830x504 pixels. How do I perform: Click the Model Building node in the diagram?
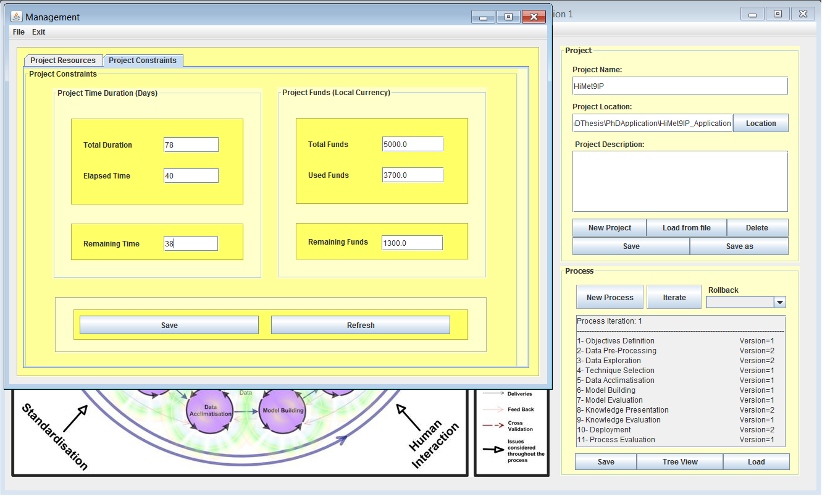pyautogui.click(x=282, y=411)
